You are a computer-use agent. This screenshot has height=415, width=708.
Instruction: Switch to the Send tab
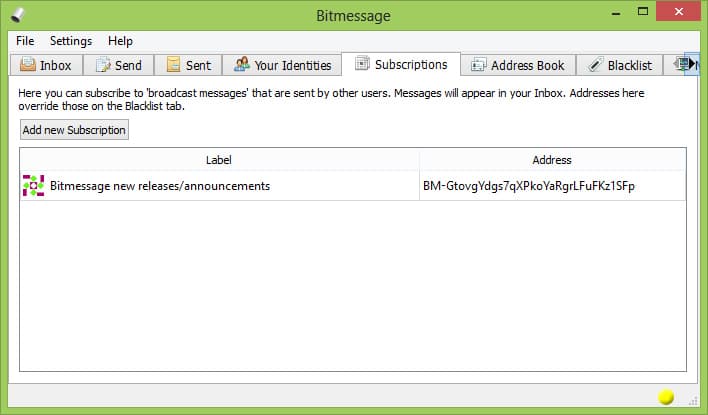(119, 65)
